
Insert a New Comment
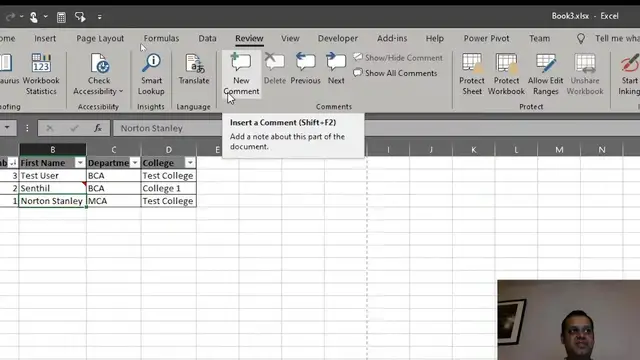coord(241,74)
